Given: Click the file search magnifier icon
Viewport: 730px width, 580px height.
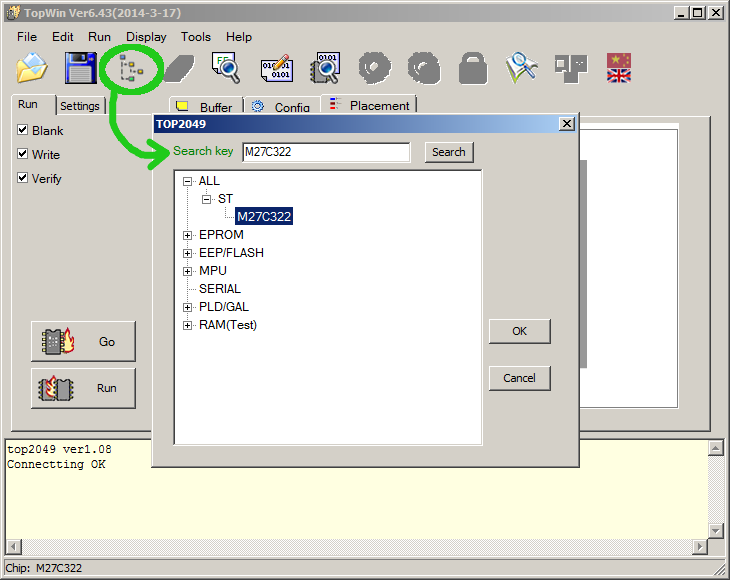Looking at the screenshot, I should [x=227, y=68].
